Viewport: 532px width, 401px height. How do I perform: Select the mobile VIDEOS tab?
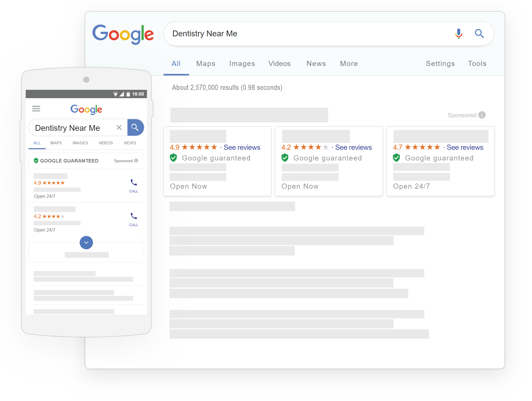(x=106, y=143)
